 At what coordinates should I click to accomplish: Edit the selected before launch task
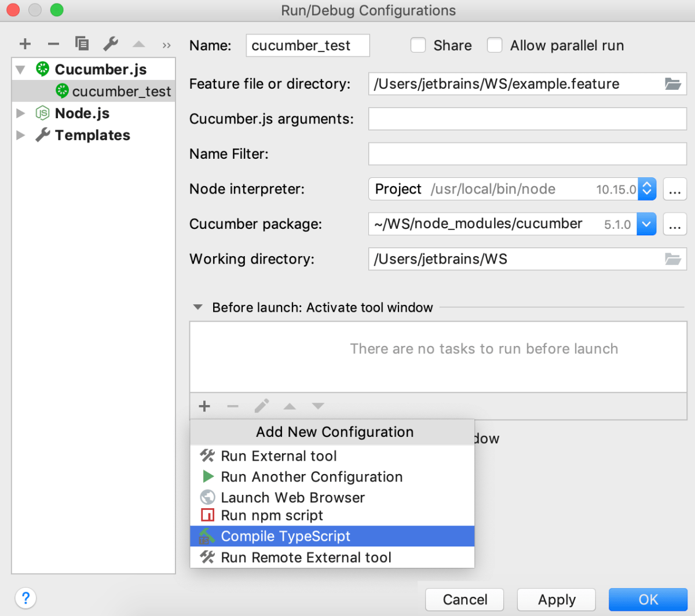[x=261, y=406]
